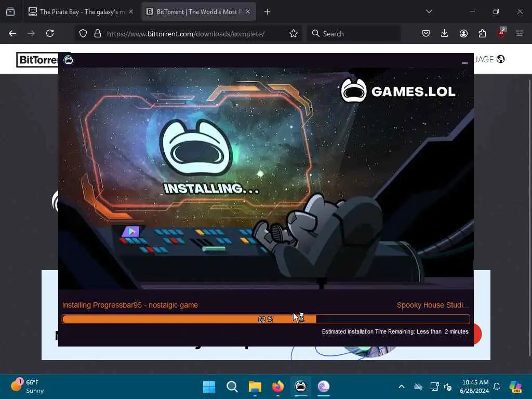Go back to previous page
Viewport: 532px width, 399px height.
(12, 33)
